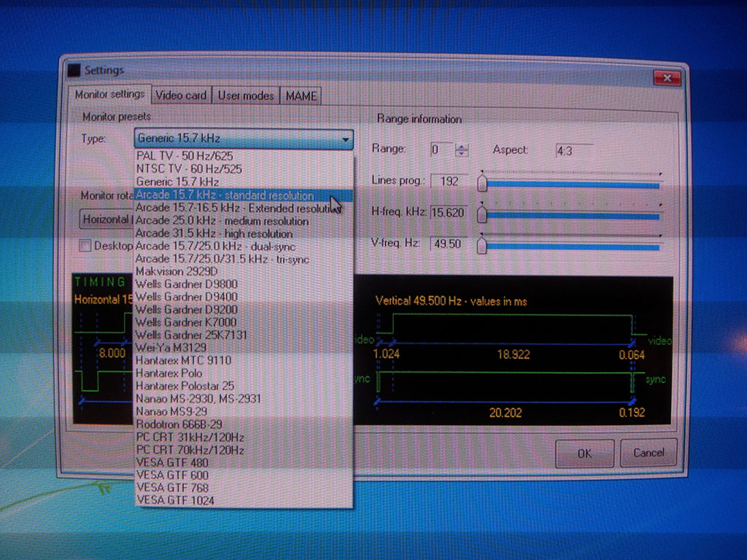Open the Video card tab

pyautogui.click(x=182, y=96)
